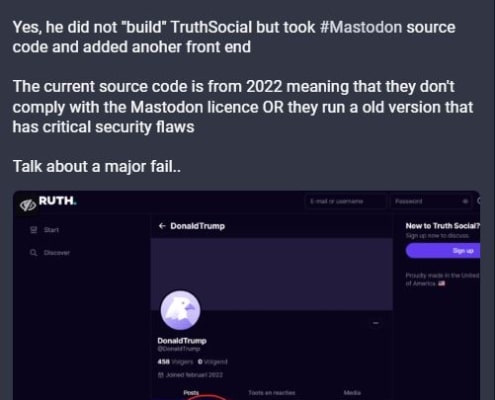495x400 pixels.
Task: Click the calendar icon beside Joined date
Action: pyautogui.click(x=160, y=375)
